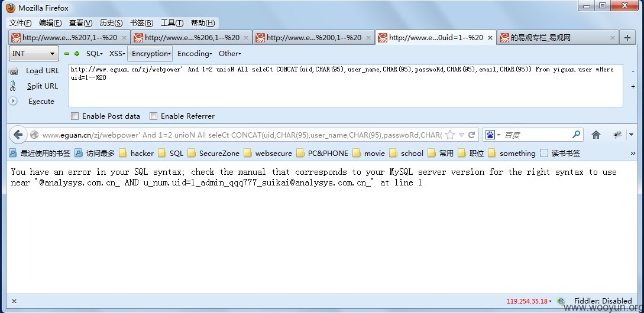Image resolution: width=644 pixels, height=313 pixels.
Task: Click the browser address bar
Action: [241, 135]
